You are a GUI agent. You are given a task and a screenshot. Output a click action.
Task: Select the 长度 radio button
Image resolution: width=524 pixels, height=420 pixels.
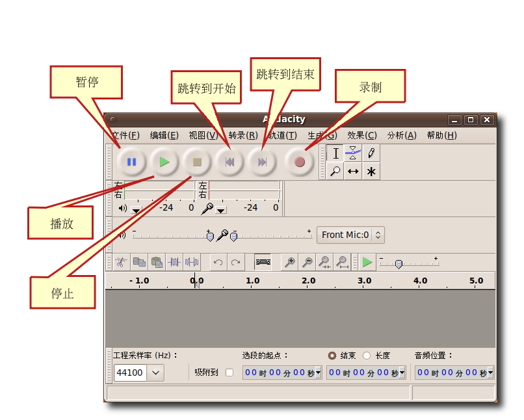pos(367,356)
